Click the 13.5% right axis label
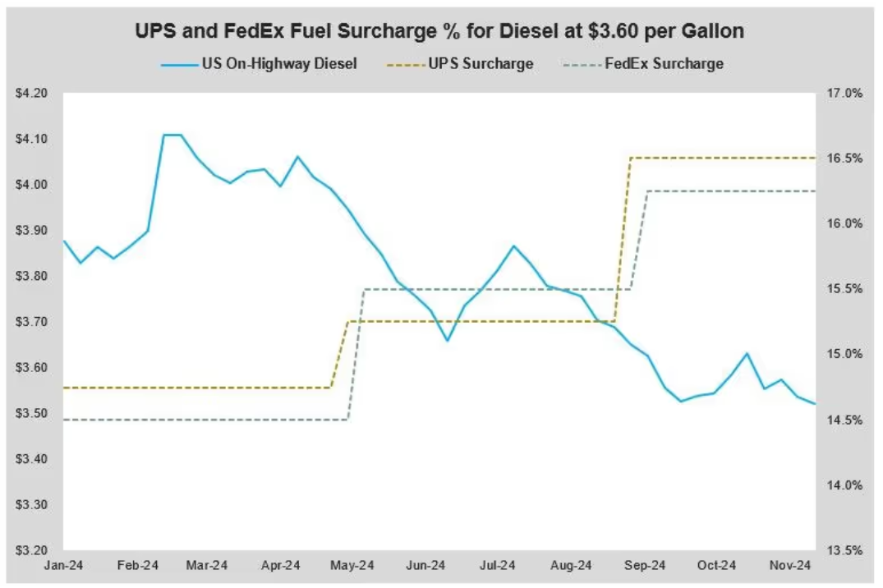The image size is (883, 588). click(843, 549)
